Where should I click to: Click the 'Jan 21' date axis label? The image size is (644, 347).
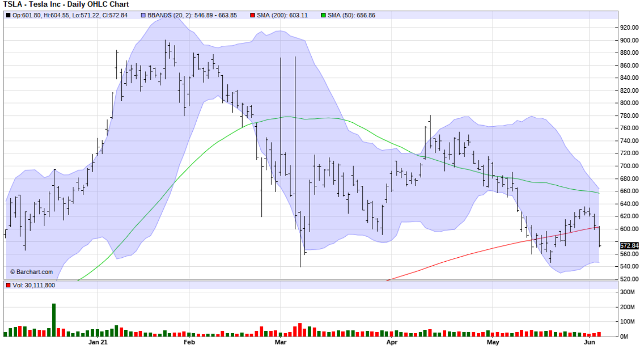point(98,342)
